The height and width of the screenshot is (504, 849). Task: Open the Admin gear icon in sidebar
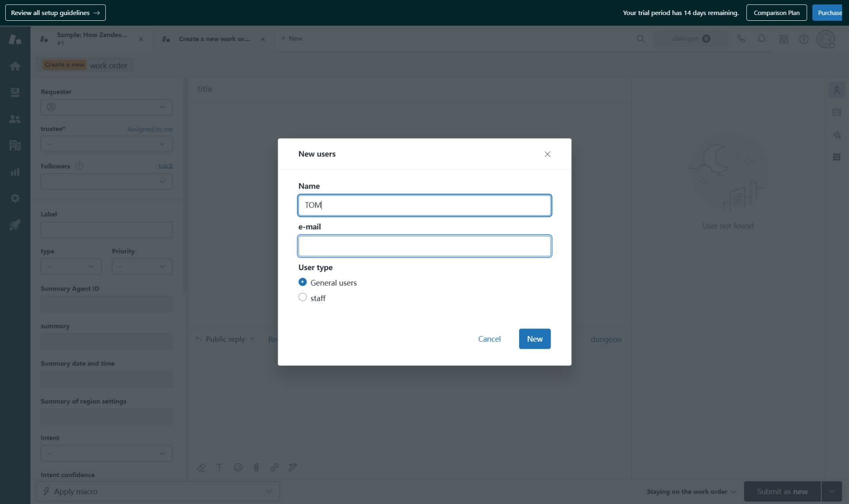(15, 198)
